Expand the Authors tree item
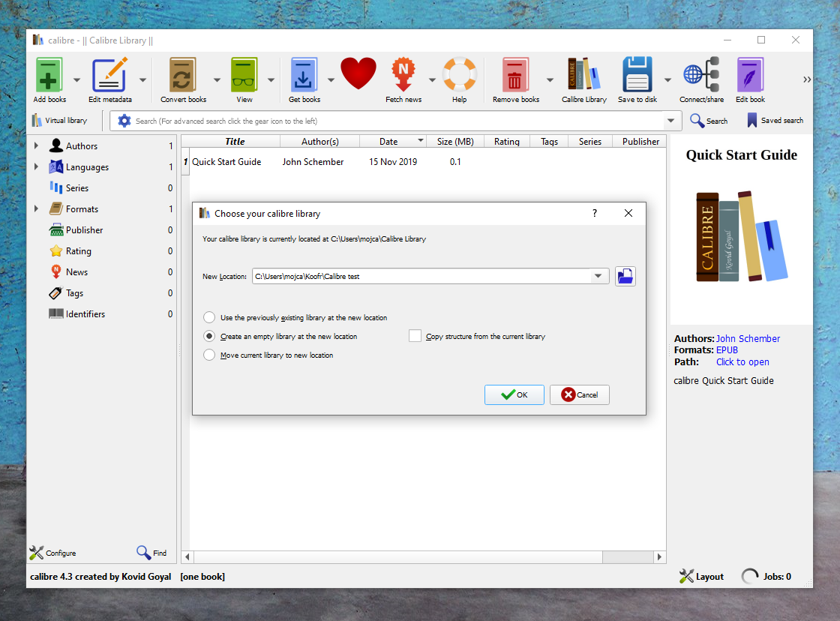 coord(36,146)
